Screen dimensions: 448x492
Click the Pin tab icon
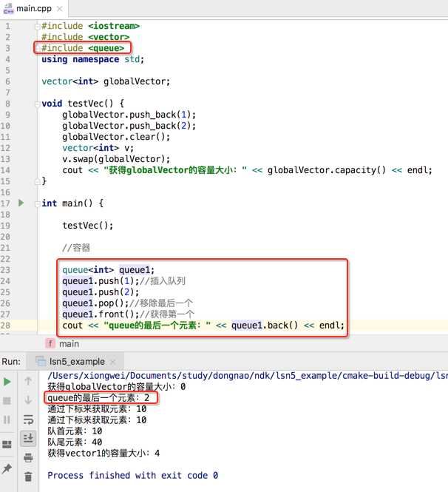7,469
